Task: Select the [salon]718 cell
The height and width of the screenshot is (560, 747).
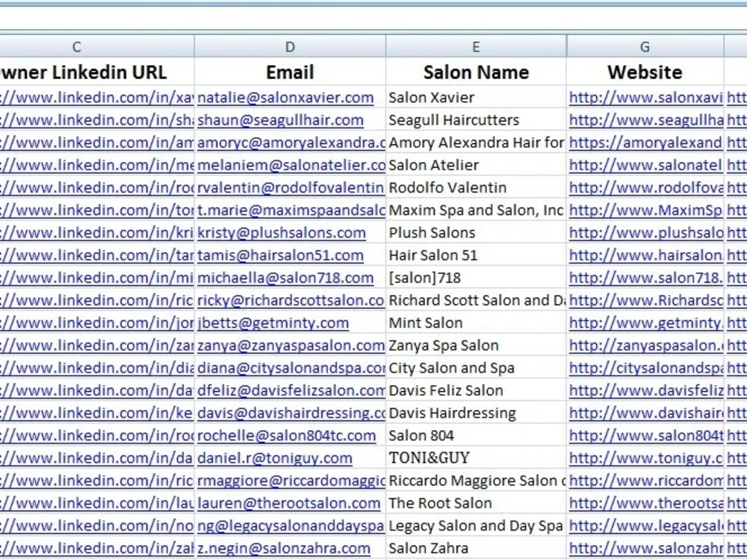Action: (x=476, y=278)
